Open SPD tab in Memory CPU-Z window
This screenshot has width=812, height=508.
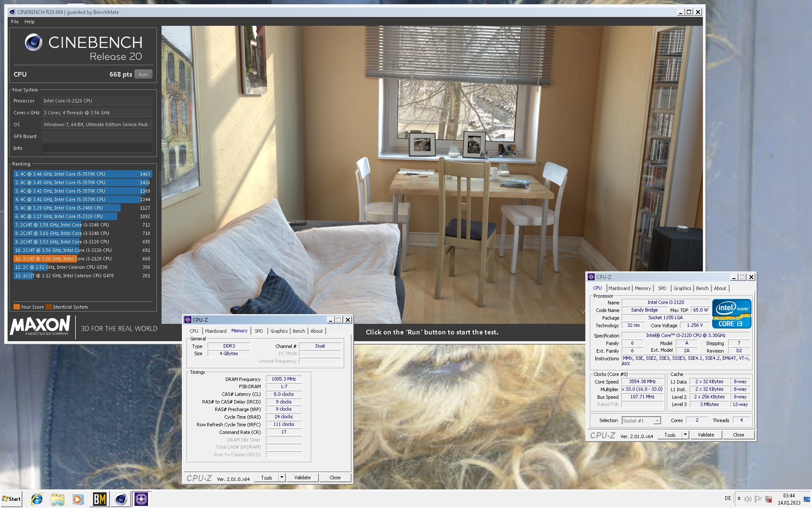(259, 331)
